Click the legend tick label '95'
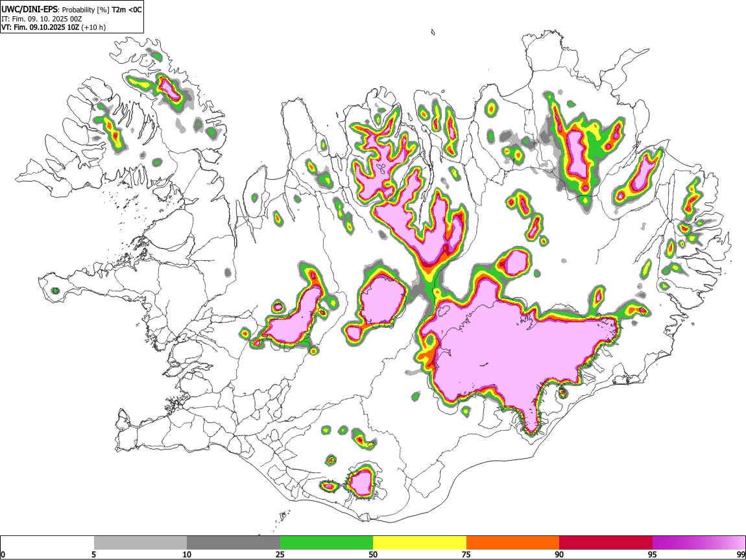Screen dimensions: 746x560 pyautogui.click(x=653, y=555)
